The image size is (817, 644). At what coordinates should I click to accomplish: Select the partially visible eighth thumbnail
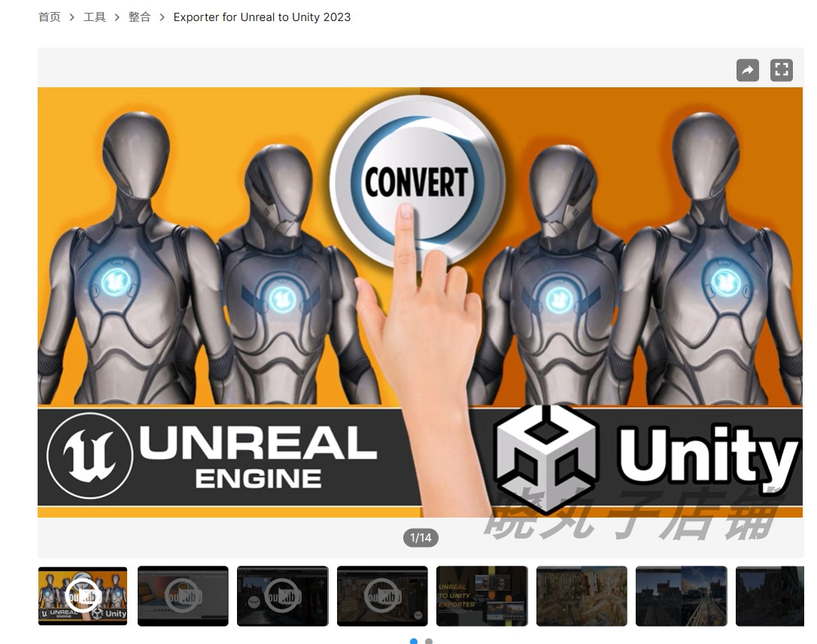tap(770, 596)
